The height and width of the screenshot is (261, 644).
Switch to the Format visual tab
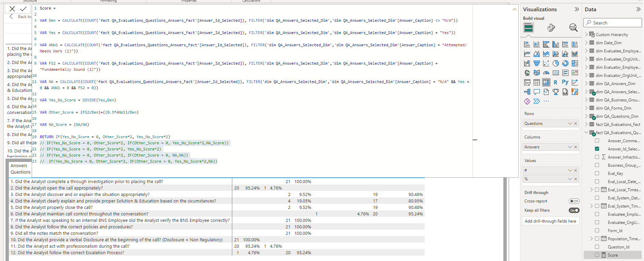pyautogui.click(x=551, y=28)
